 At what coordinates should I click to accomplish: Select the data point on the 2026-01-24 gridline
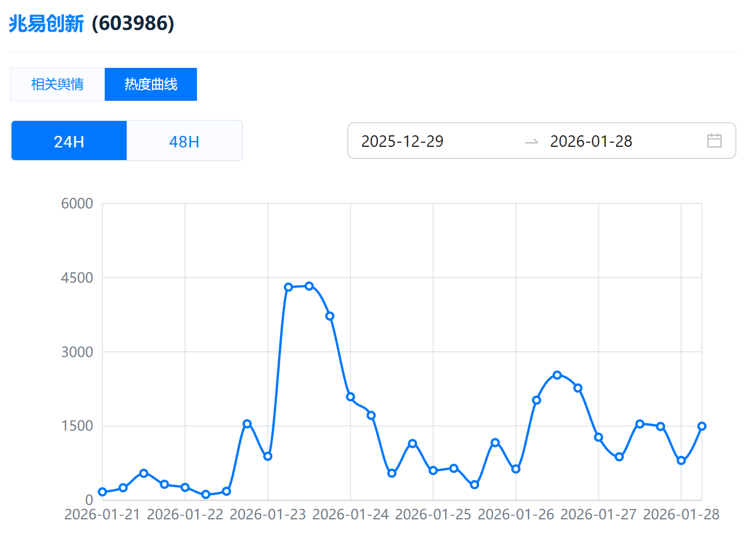(x=351, y=397)
